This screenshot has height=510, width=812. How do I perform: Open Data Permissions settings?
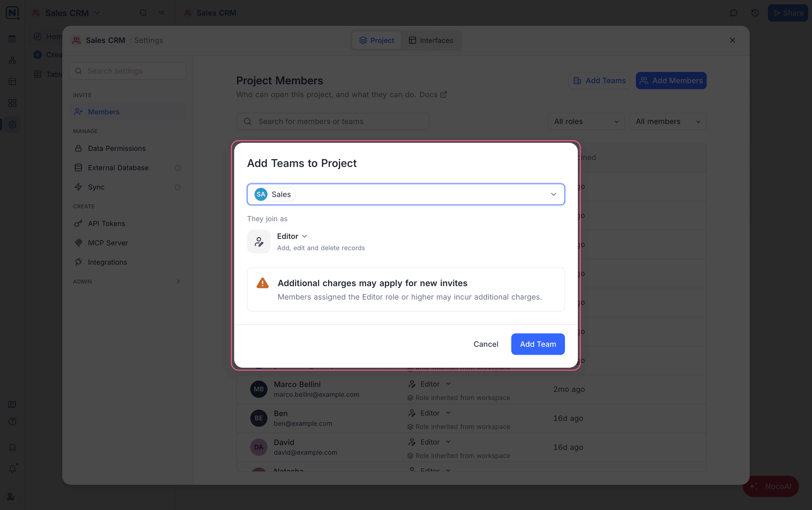tap(128, 148)
